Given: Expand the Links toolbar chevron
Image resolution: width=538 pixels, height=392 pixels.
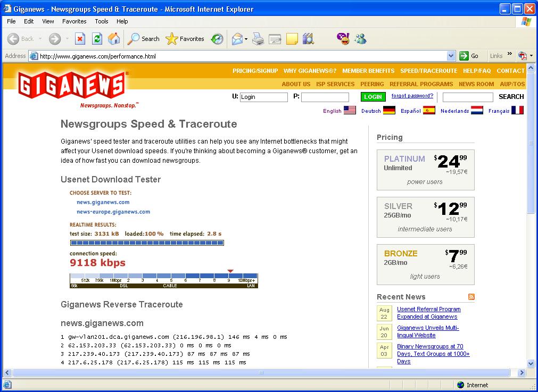Looking at the screenshot, I should (509, 54).
